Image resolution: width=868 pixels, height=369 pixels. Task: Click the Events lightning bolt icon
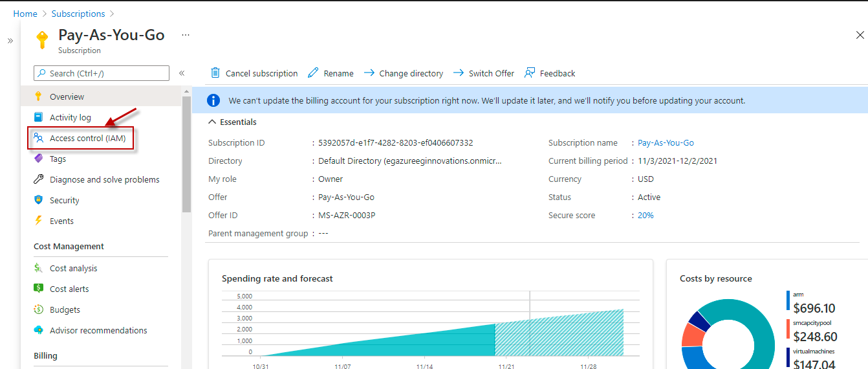[39, 221]
